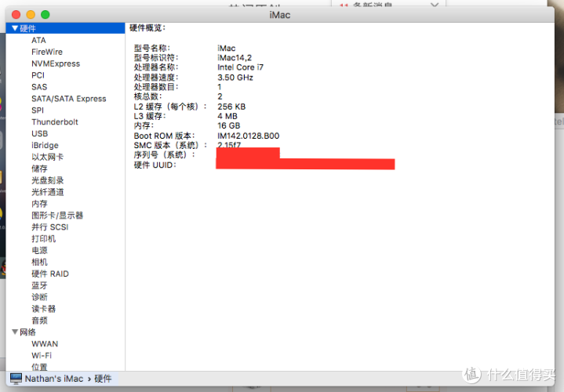Screen dimensions: 564x392
Task: Click the 4 MB L3 cache value
Action: point(227,116)
